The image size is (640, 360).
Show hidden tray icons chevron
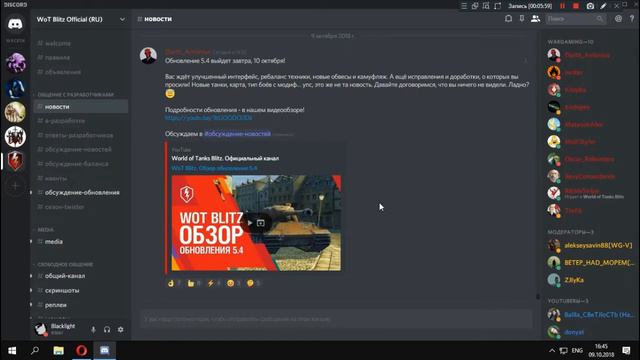pos(552,351)
